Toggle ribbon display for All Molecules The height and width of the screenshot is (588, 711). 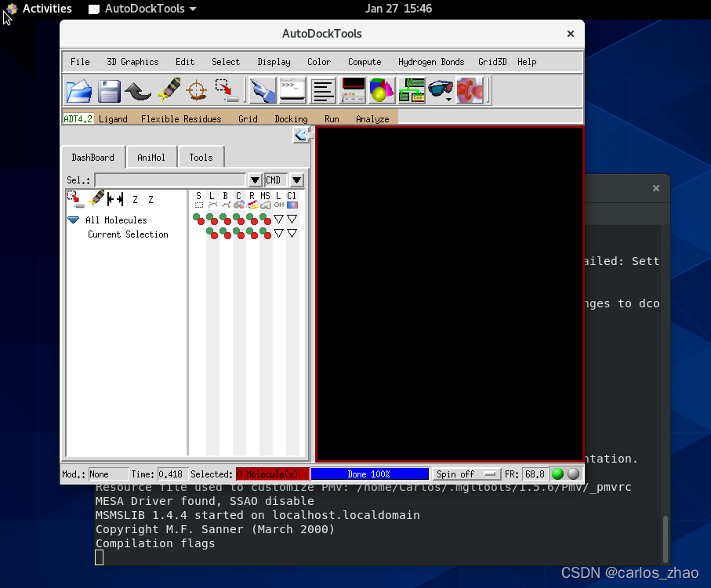point(252,220)
